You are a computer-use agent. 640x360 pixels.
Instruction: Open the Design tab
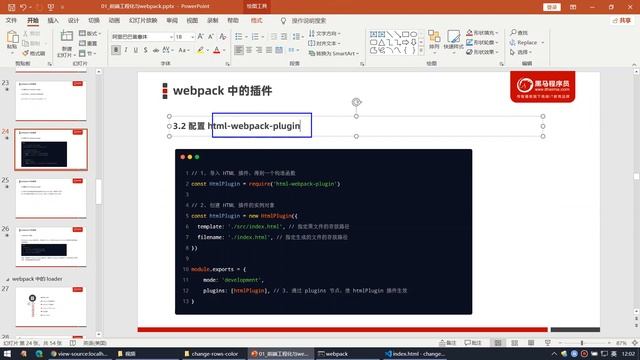click(73, 20)
